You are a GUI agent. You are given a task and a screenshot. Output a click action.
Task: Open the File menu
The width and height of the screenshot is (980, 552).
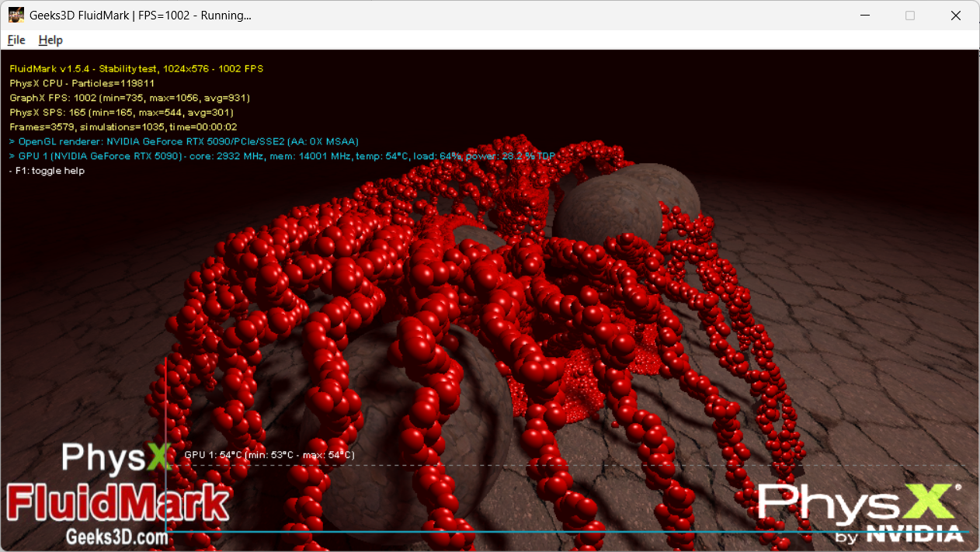coord(16,40)
